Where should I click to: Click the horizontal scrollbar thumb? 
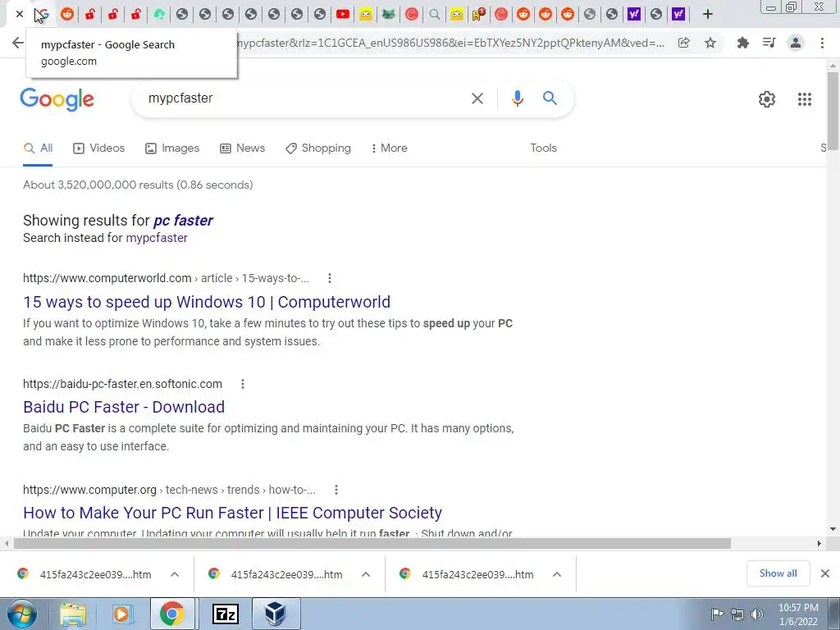[x=372, y=543]
